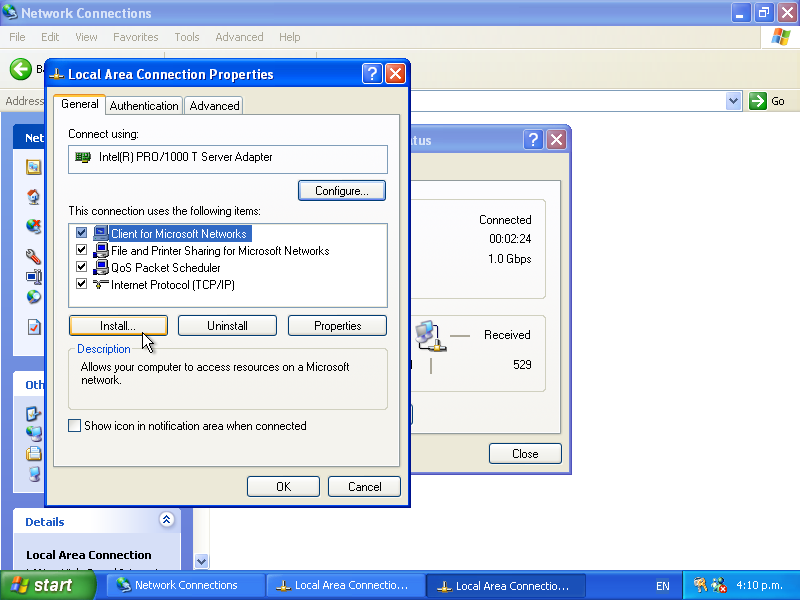Viewport: 800px width, 600px height.
Task: Click the Configure... button
Action: (342, 190)
